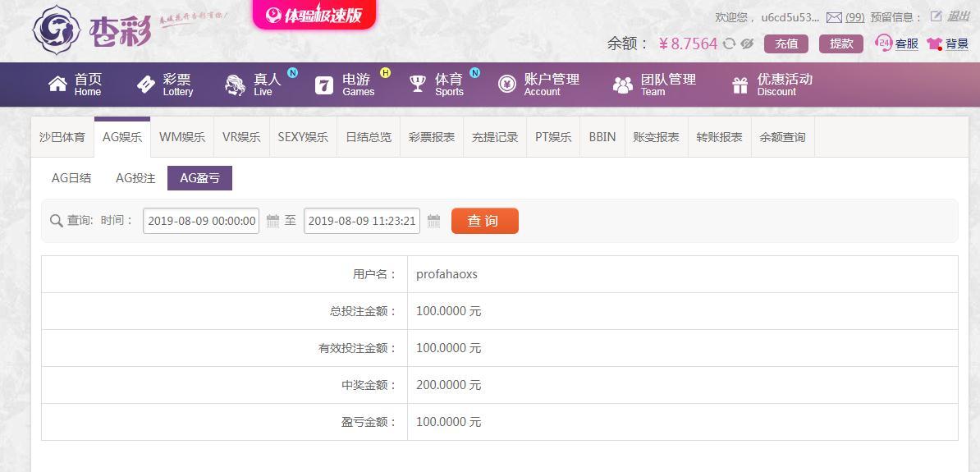Click the Home house icon
The height and width of the screenshot is (472, 980).
pos(57,85)
